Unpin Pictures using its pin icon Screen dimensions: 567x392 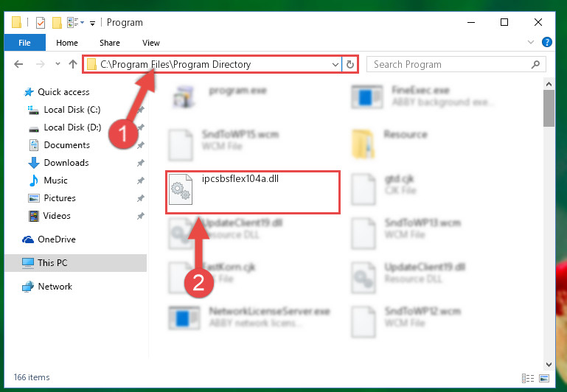(140, 198)
